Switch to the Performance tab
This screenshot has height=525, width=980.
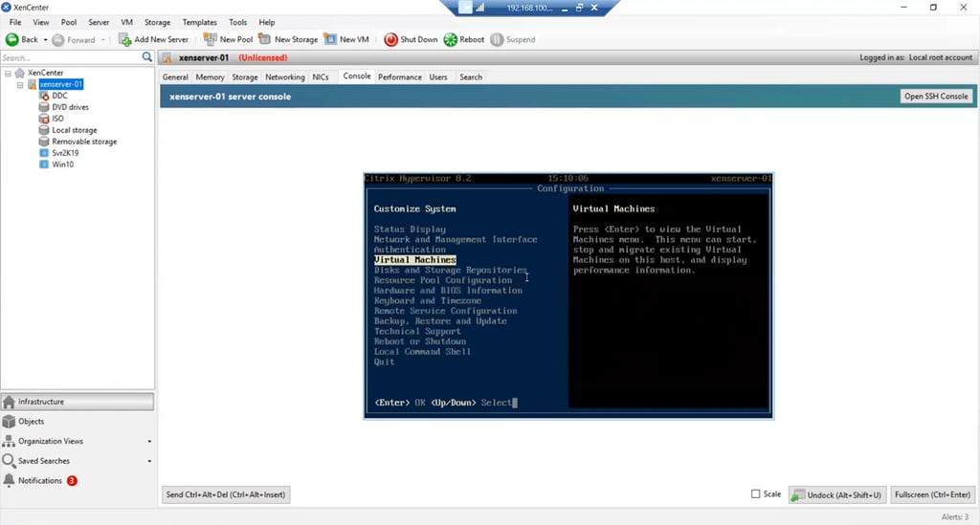[x=399, y=77]
